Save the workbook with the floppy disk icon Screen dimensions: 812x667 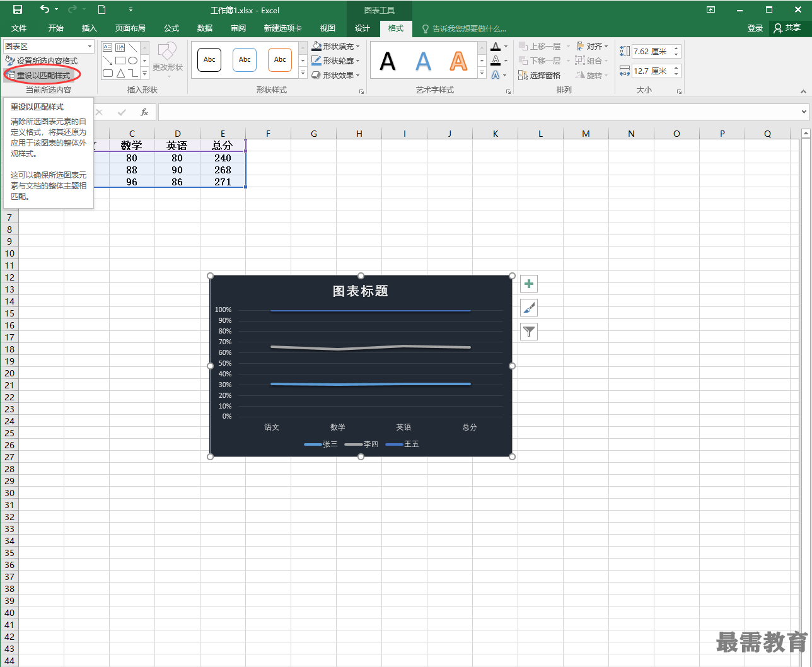coord(18,9)
